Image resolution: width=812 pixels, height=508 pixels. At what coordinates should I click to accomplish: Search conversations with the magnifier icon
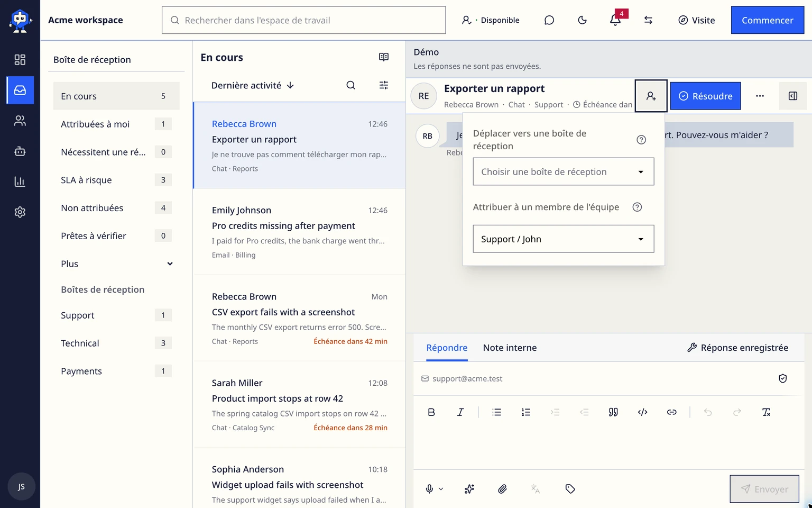350,85
